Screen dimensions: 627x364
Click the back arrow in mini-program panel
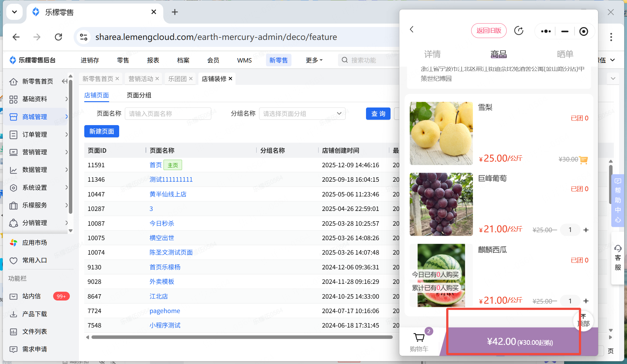(412, 30)
